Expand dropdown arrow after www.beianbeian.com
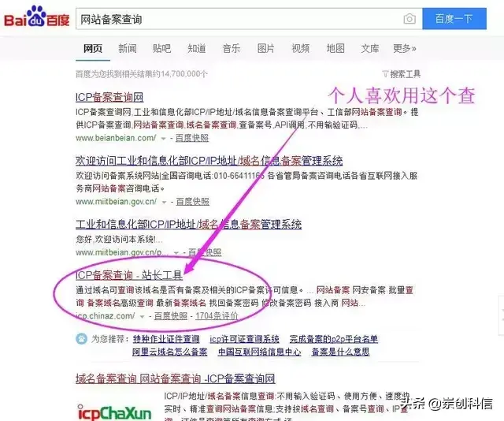Viewport: 504px width, 421px height. click(163, 139)
